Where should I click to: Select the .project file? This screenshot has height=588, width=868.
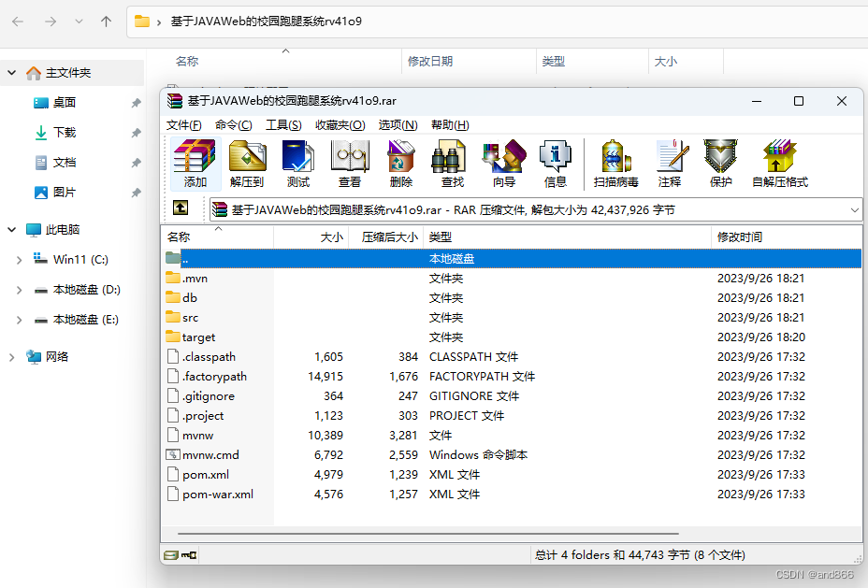[x=512, y=415]
